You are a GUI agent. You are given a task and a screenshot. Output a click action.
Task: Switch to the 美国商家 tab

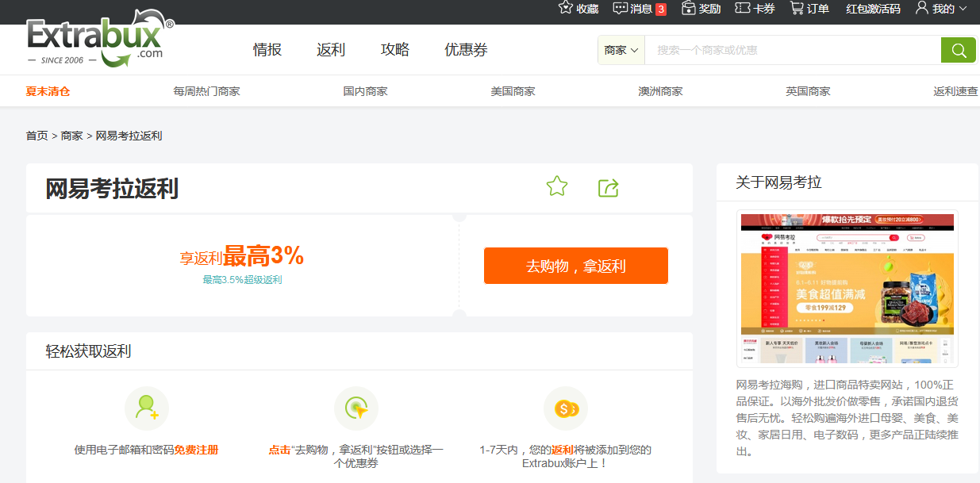tap(513, 91)
